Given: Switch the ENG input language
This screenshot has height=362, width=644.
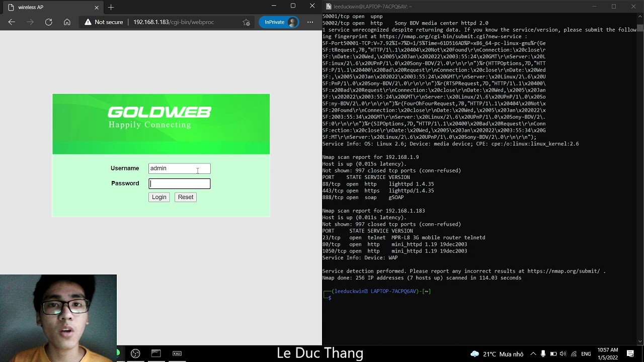Looking at the screenshot, I should coord(586,354).
